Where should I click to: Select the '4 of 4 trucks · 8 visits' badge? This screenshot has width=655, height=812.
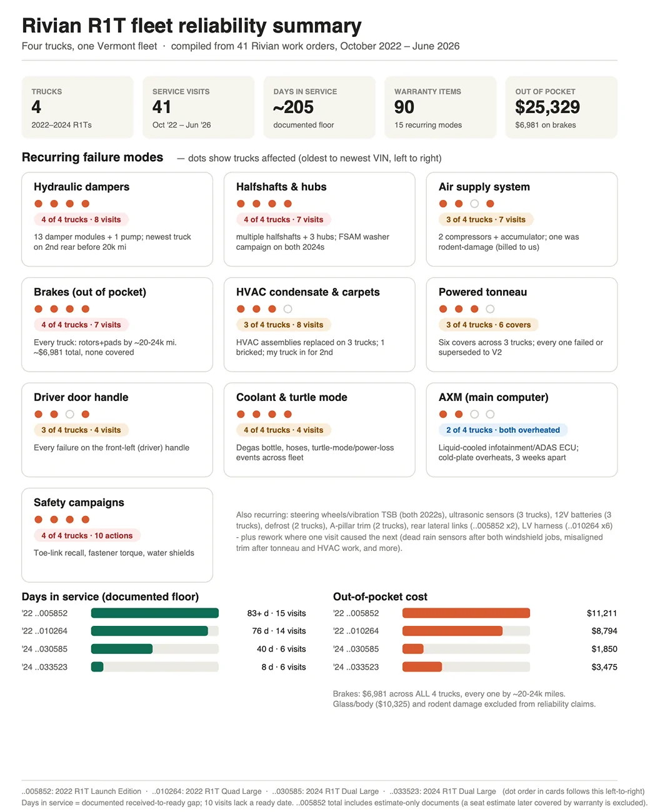click(81, 219)
